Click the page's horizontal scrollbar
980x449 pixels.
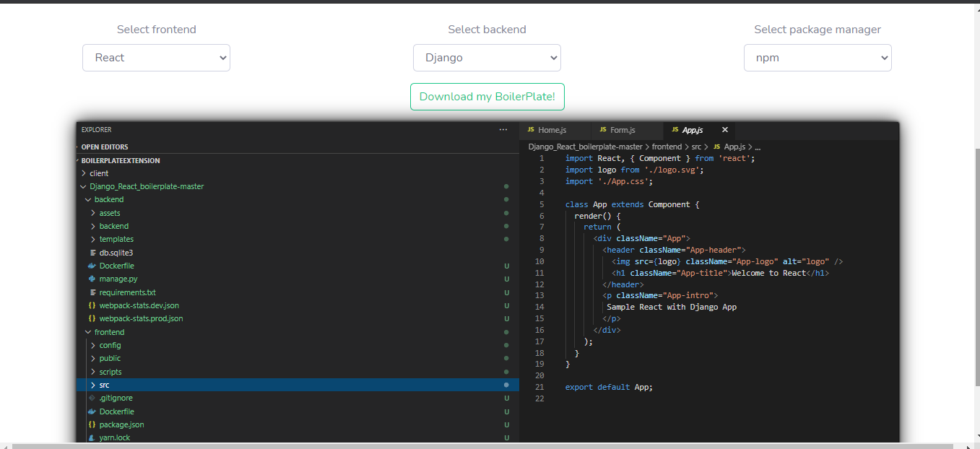tap(484, 446)
